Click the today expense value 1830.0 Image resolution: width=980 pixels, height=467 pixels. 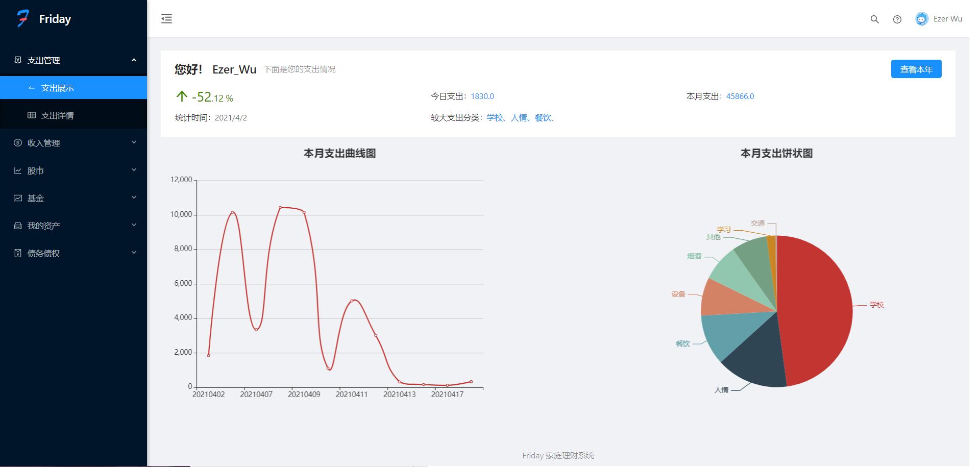482,96
